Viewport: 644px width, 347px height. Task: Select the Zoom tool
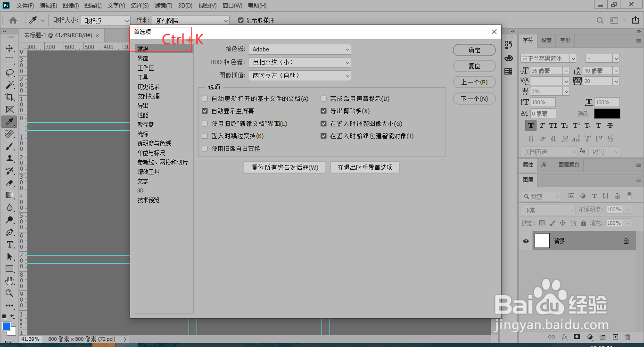pos(9,293)
